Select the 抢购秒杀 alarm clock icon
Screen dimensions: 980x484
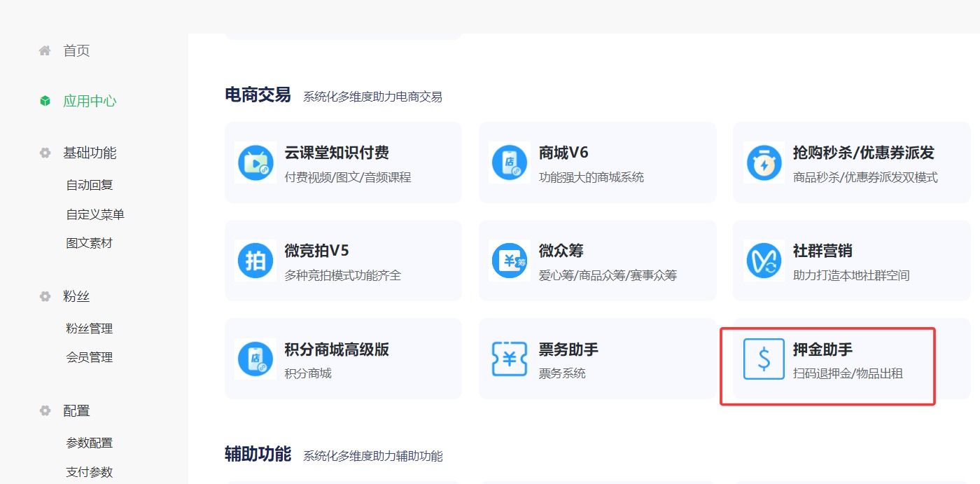click(764, 162)
